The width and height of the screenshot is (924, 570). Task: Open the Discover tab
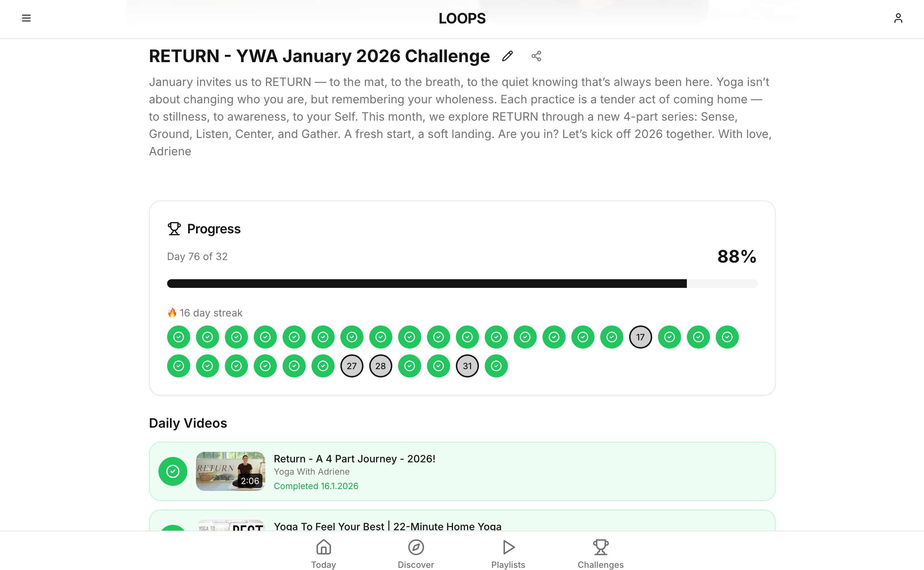pos(416,553)
